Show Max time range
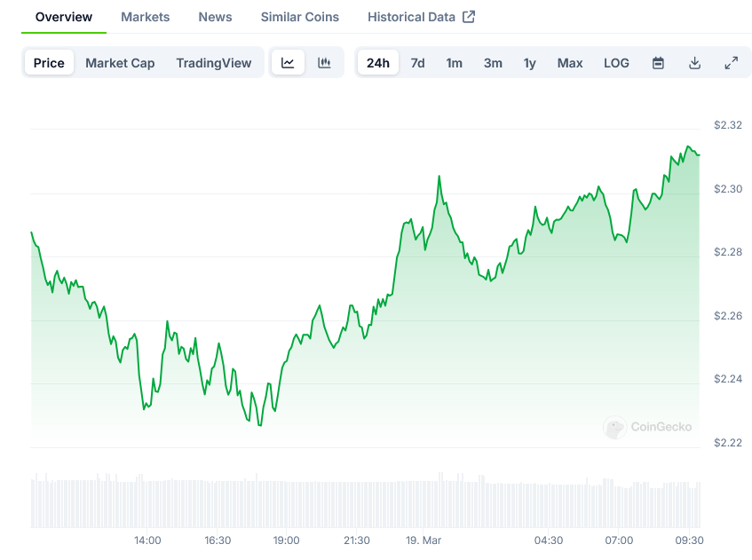752x560 pixels. (x=570, y=63)
